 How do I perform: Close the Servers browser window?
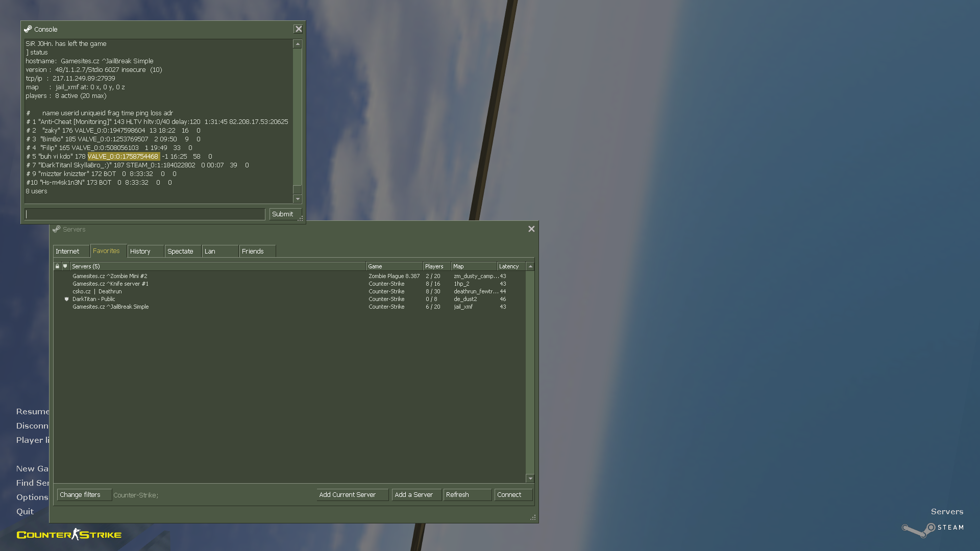click(x=531, y=229)
